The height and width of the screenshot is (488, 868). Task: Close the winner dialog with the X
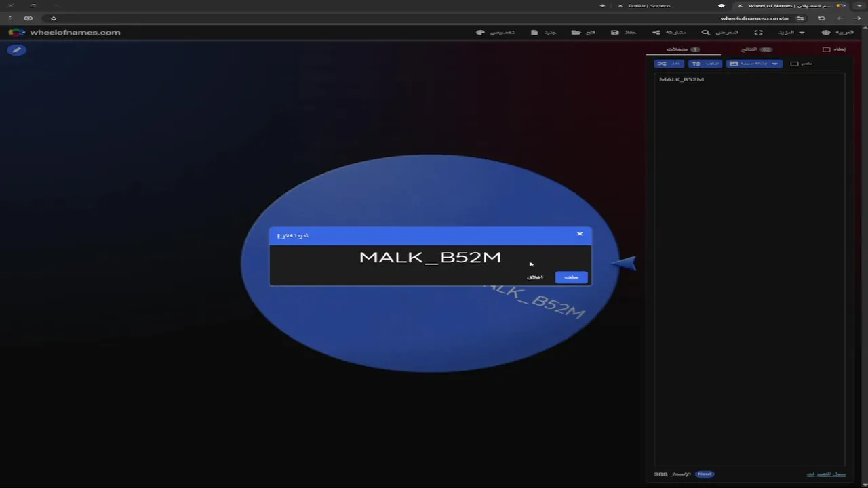click(580, 234)
